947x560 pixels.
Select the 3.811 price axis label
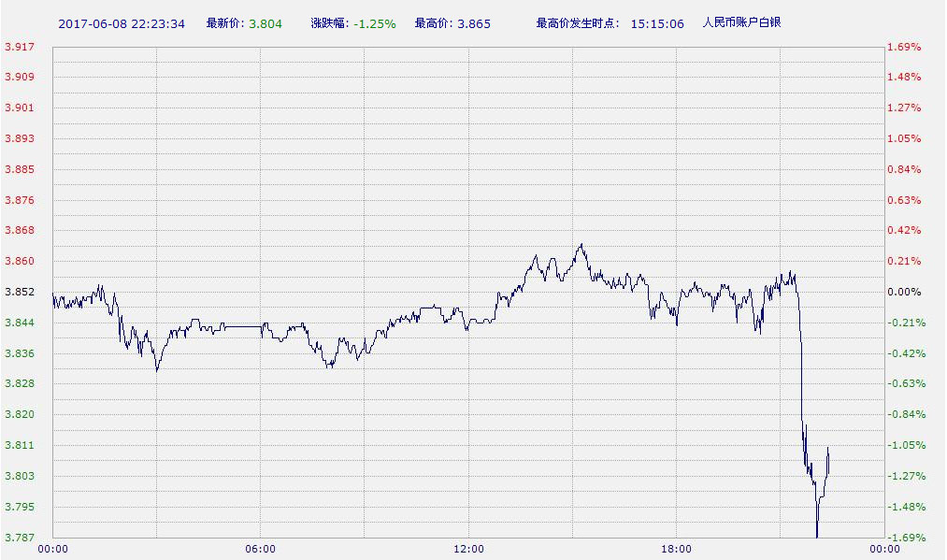(20, 445)
